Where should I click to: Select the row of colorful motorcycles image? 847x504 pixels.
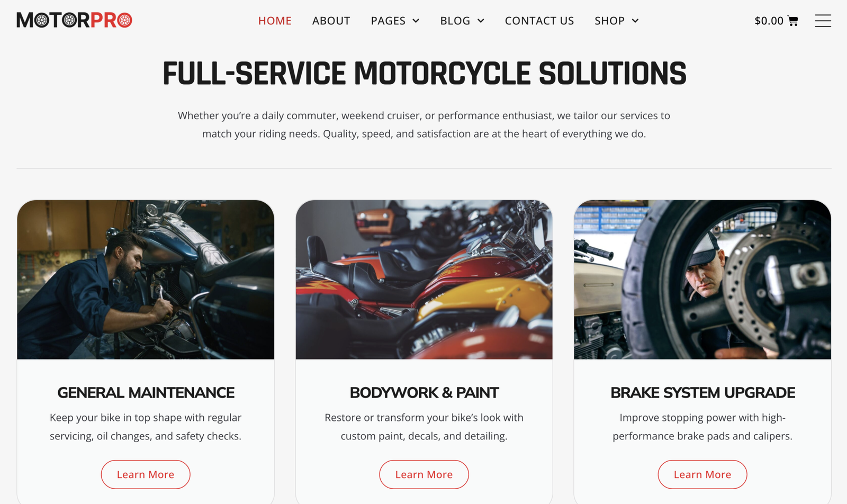point(424,280)
